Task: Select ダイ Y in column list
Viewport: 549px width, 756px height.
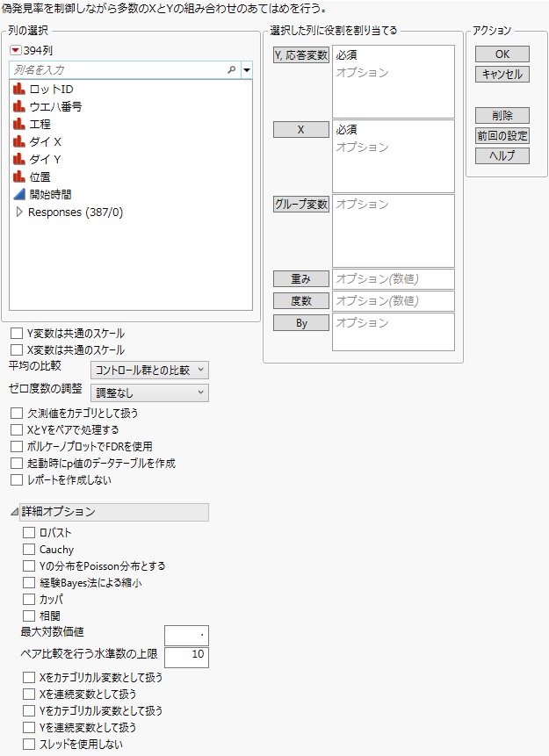Action: [x=46, y=159]
